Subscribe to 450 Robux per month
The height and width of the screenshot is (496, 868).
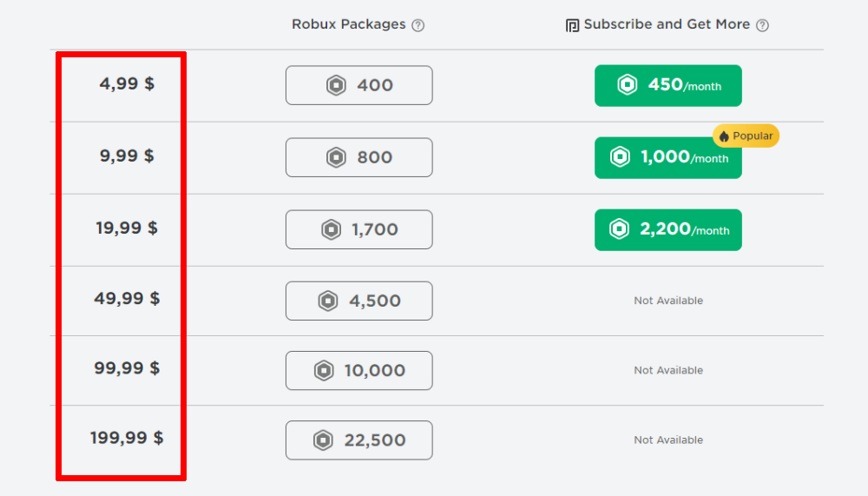click(667, 85)
